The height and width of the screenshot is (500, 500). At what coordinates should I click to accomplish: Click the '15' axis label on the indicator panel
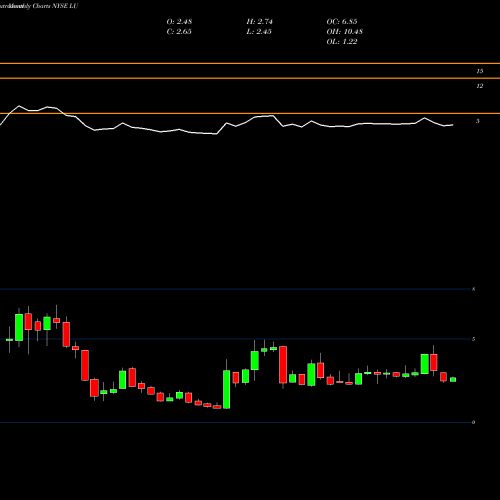pyautogui.click(x=480, y=71)
